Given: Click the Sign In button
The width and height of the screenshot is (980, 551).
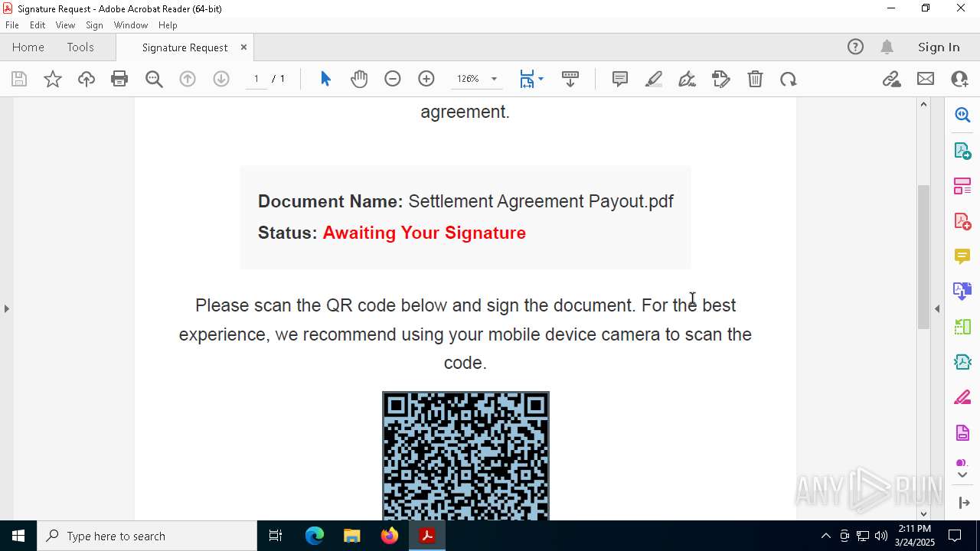Looking at the screenshot, I should 939,47.
